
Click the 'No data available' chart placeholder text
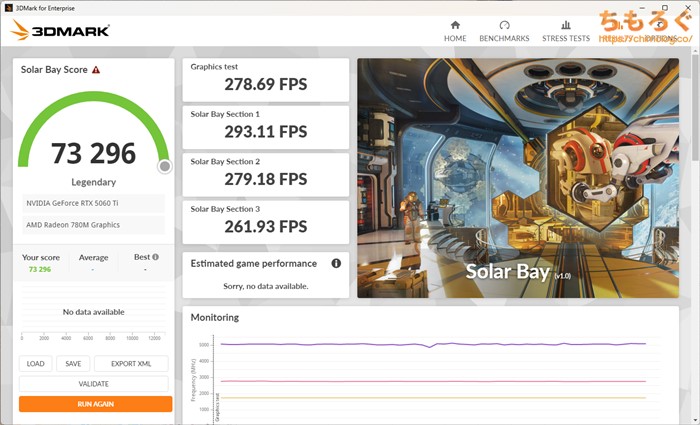pos(93,312)
